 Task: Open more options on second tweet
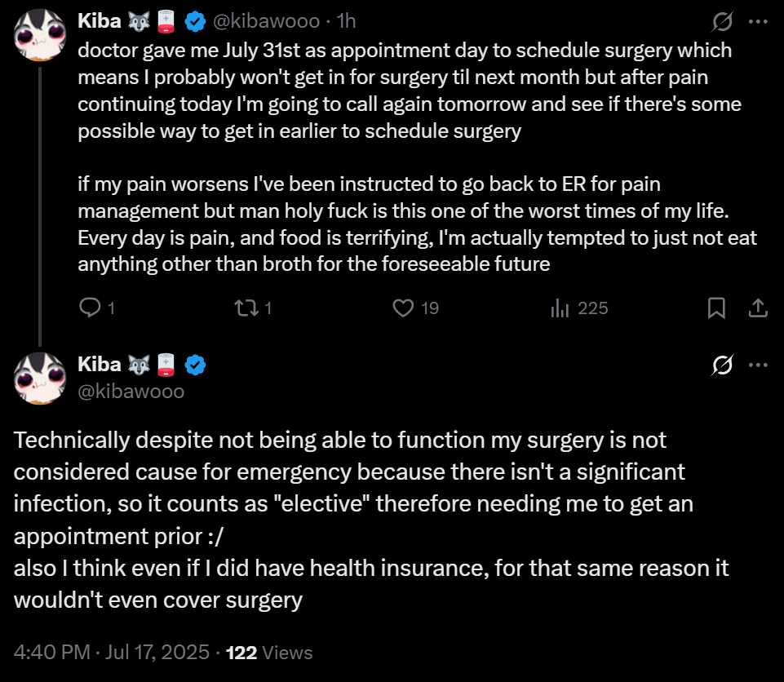[758, 365]
